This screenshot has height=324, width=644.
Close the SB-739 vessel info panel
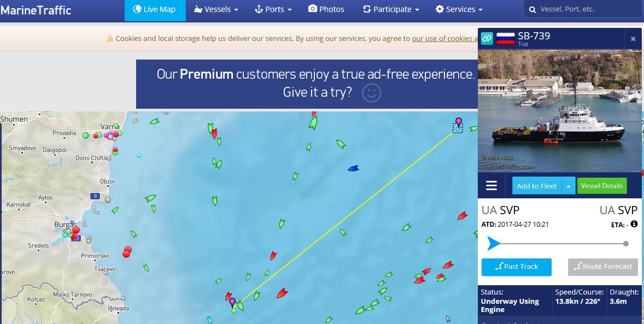coord(633,39)
